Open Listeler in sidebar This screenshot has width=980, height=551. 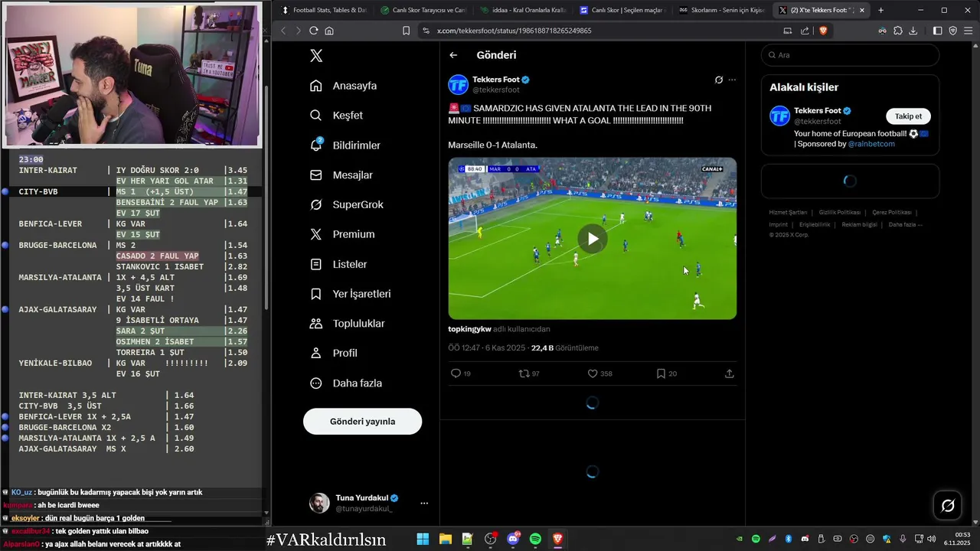[x=338, y=264]
